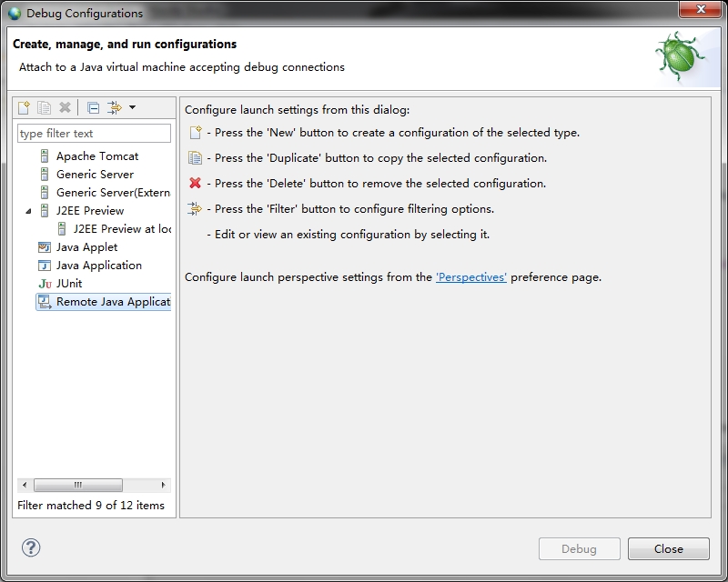Select Generic Server configuration type
The image size is (728, 582).
(96, 175)
